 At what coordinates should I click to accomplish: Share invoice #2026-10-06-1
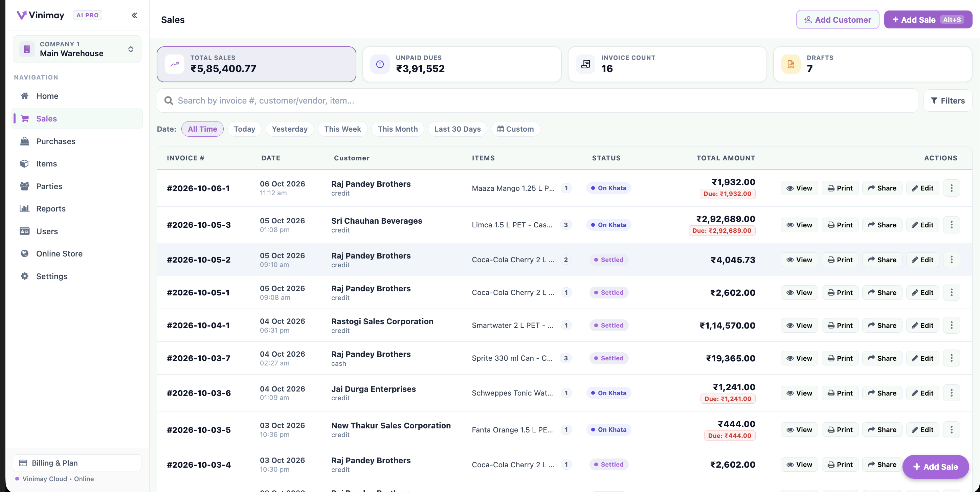[x=882, y=188]
